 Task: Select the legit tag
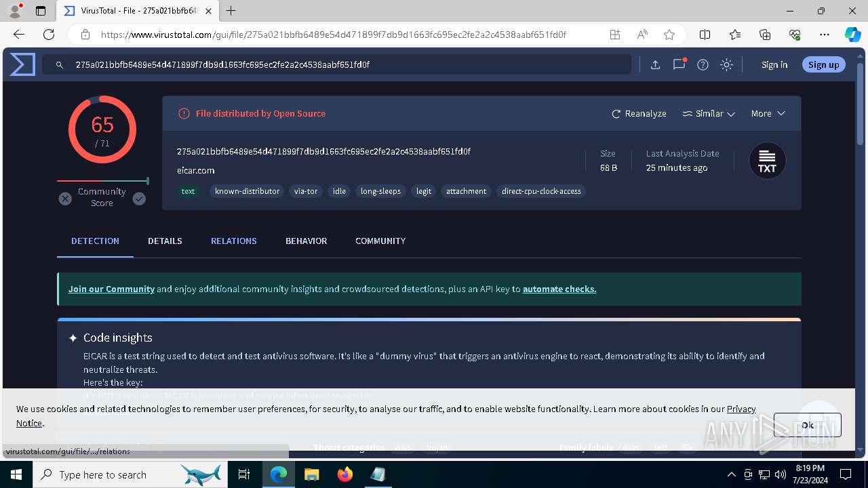pyautogui.click(x=424, y=191)
